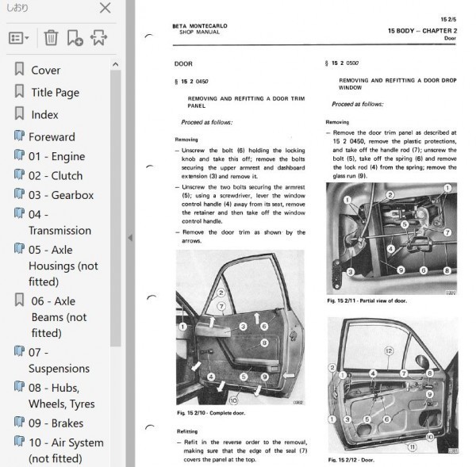
Task: Click the bookmark icon beside Title Page
Action: click(19, 91)
